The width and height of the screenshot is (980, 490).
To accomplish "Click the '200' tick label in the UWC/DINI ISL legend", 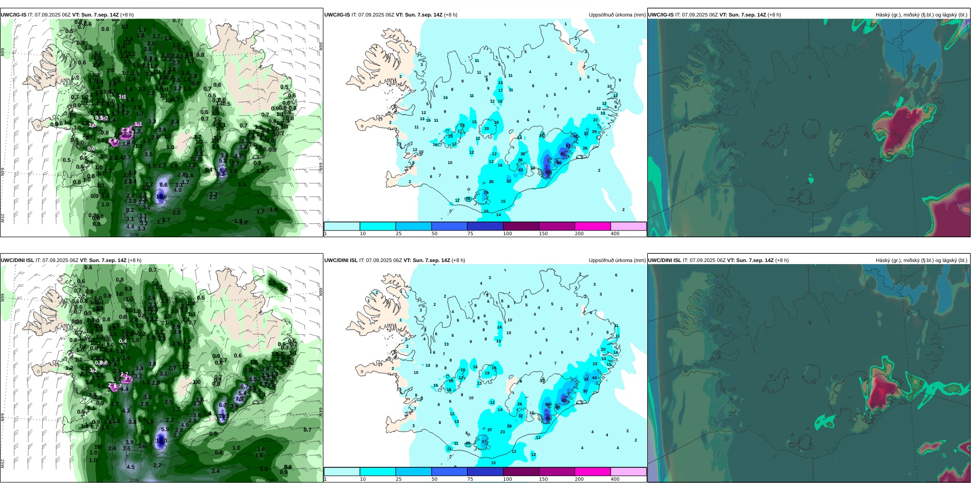I will (x=580, y=479).
